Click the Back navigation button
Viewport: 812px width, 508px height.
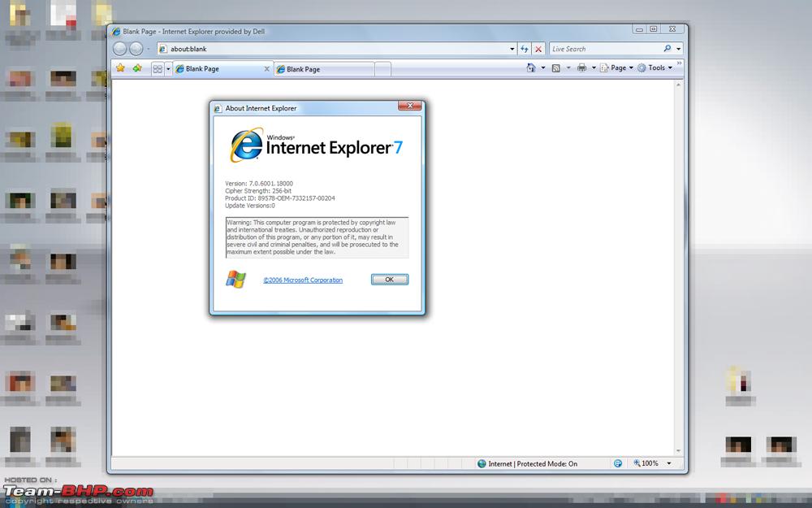click(119, 49)
